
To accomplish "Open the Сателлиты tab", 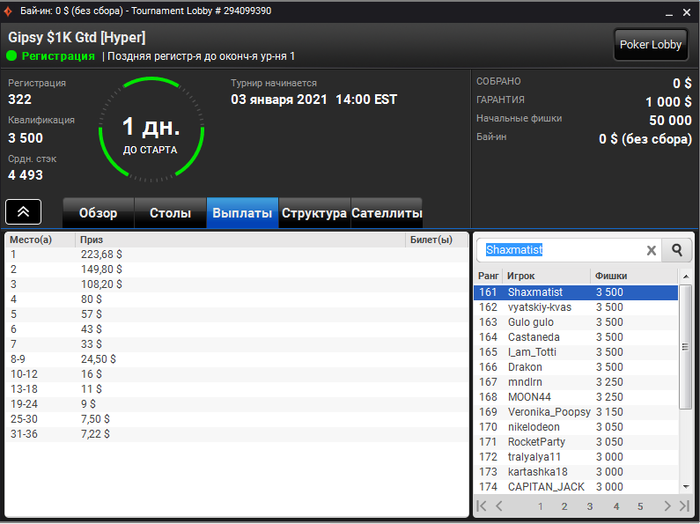I will [387, 213].
